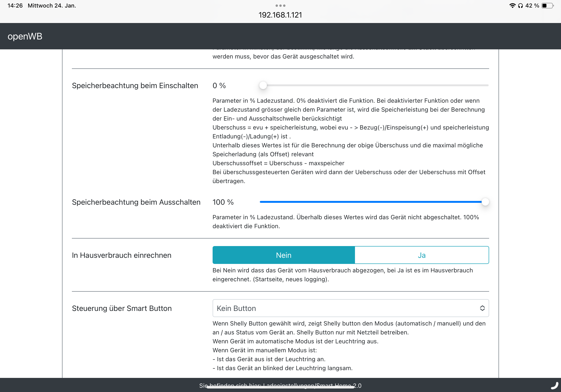The height and width of the screenshot is (392, 561).
Task: Tap the 42 % battery percentage
Action: point(532,6)
